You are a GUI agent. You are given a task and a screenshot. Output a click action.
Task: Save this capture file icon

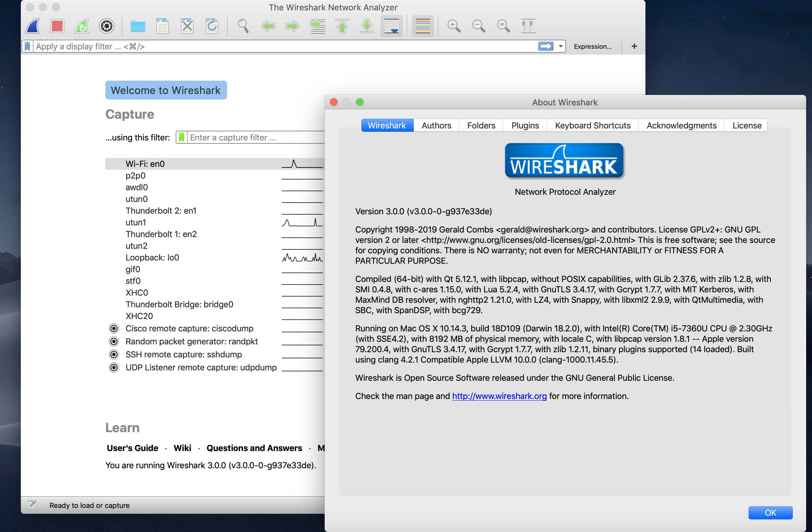coord(162,26)
